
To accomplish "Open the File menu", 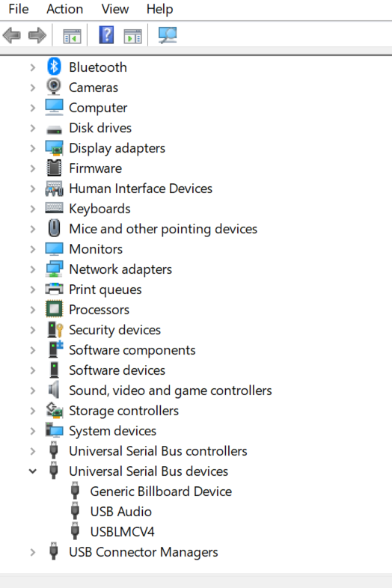I will click(19, 9).
